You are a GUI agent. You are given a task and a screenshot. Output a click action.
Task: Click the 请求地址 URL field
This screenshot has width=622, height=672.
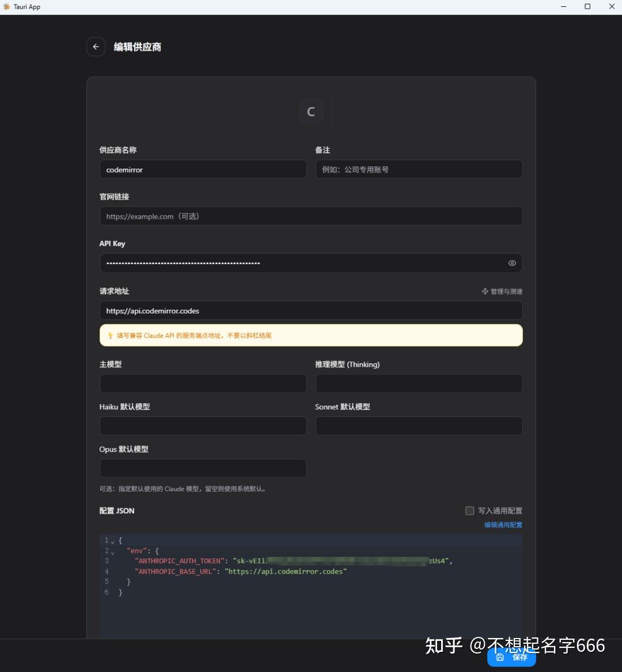[311, 311]
